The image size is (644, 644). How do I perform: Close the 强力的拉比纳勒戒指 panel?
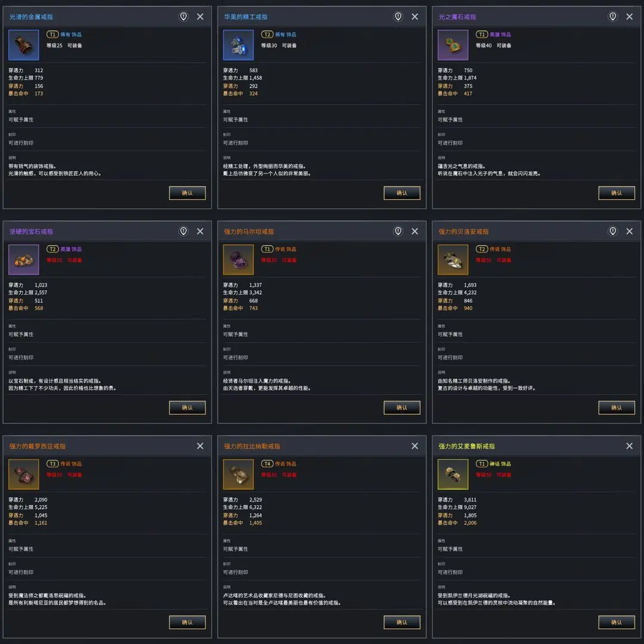(x=415, y=446)
